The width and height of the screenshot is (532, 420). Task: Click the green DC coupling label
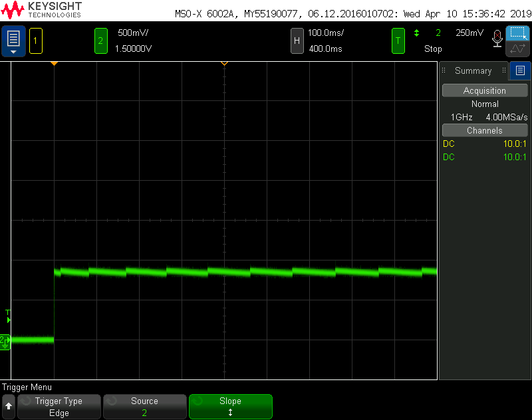pos(448,157)
